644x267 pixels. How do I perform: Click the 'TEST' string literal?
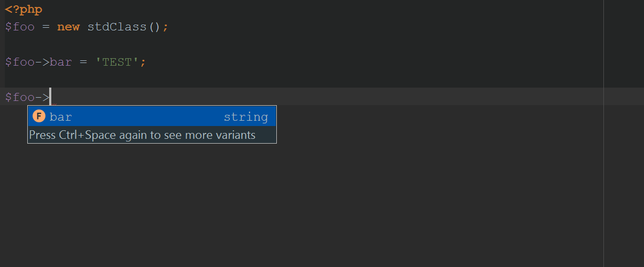(117, 62)
